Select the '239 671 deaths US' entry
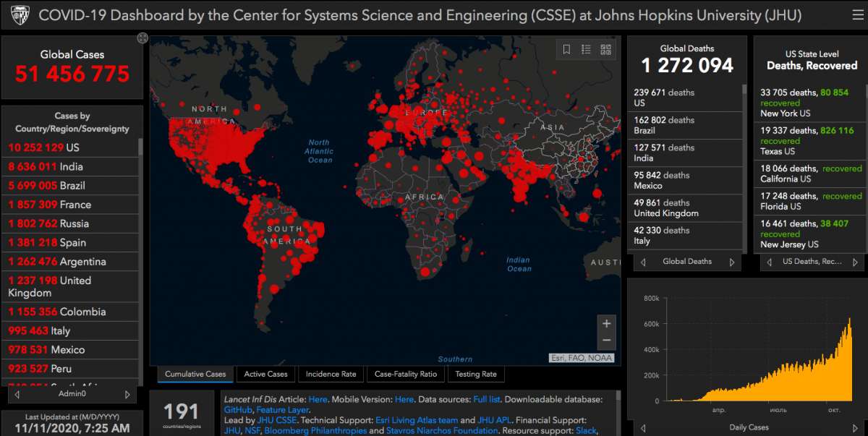The width and height of the screenshot is (868, 436). 685,98
